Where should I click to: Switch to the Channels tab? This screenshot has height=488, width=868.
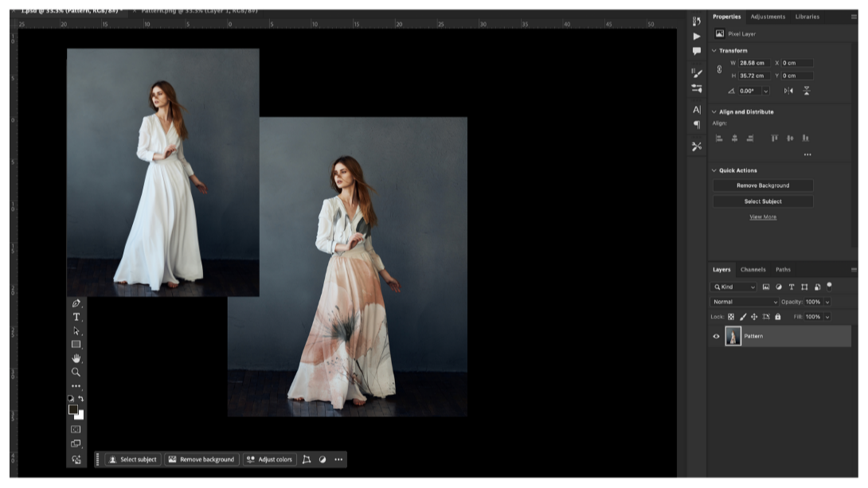coord(753,270)
